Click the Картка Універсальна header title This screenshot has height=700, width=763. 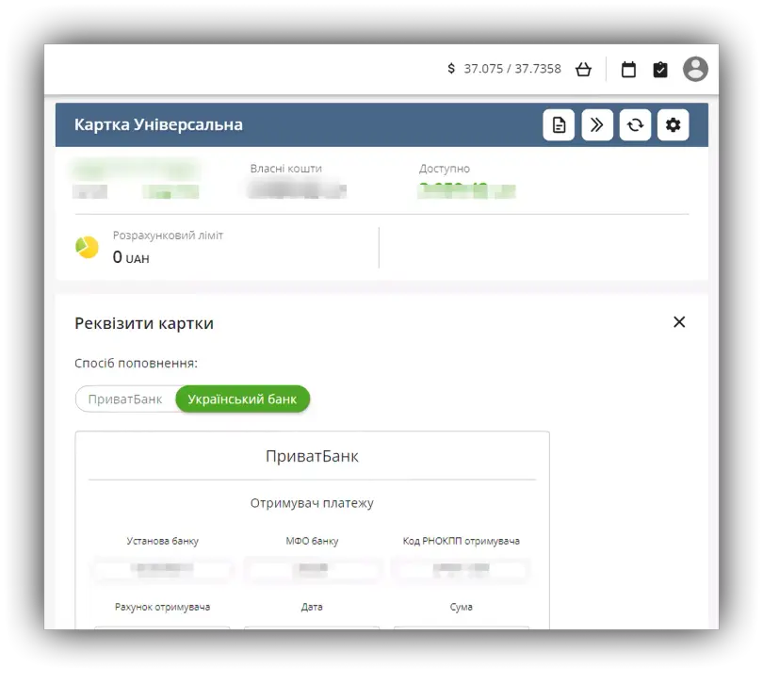158,124
